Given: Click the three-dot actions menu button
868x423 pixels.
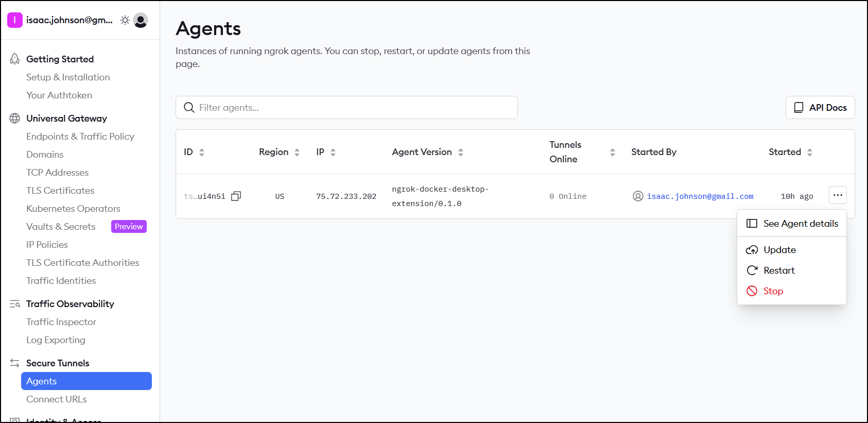Looking at the screenshot, I should coord(837,195).
